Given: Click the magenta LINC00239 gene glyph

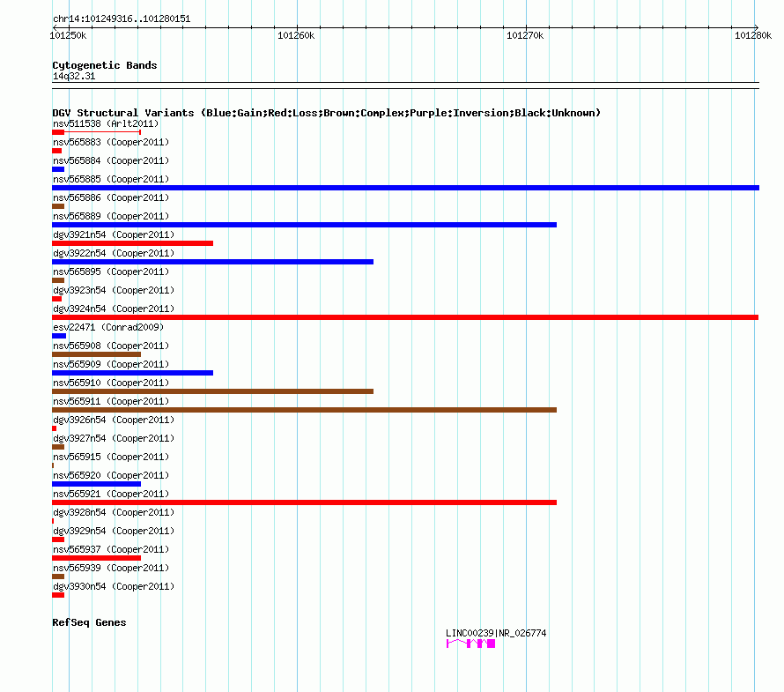Looking at the screenshot, I should coord(470,644).
